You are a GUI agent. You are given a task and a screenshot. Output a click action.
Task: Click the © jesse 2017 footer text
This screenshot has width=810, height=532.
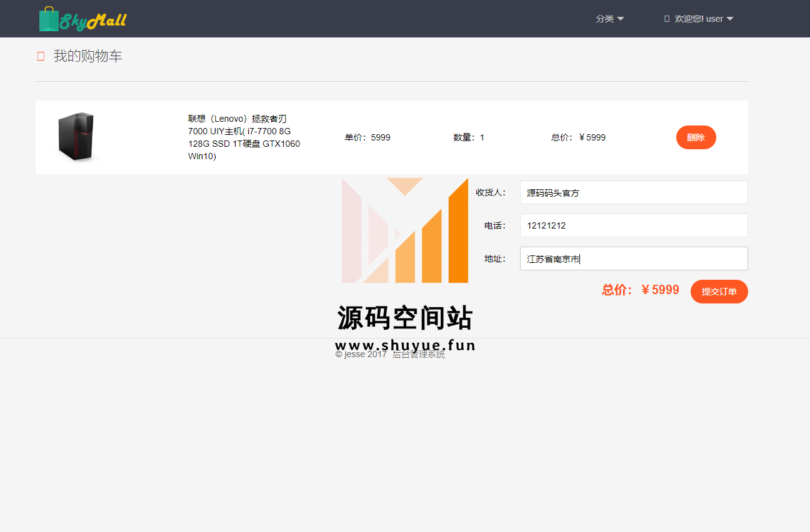point(361,355)
